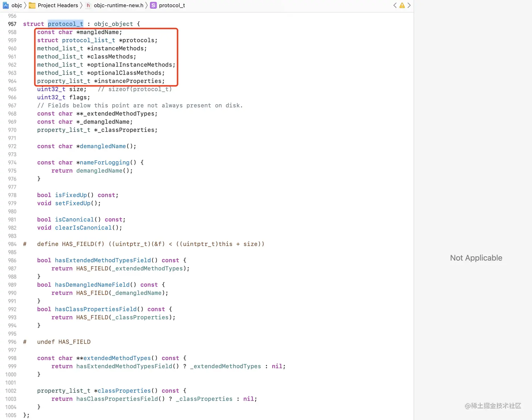
Task: Click the uint32_t flags declaration
Action: [x=64, y=97]
